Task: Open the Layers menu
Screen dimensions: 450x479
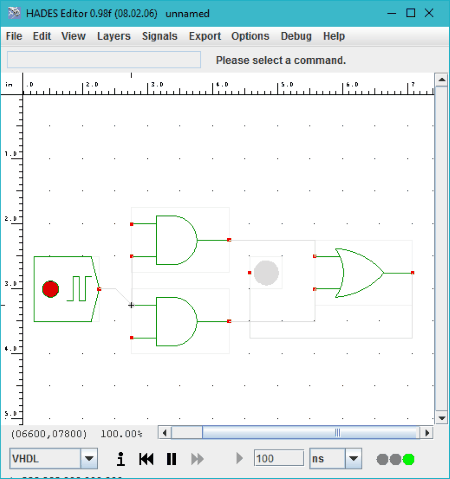Action: click(x=114, y=36)
